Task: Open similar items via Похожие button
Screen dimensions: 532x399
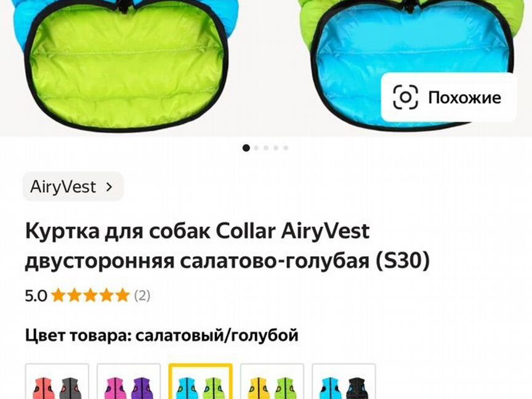Action: tap(448, 97)
